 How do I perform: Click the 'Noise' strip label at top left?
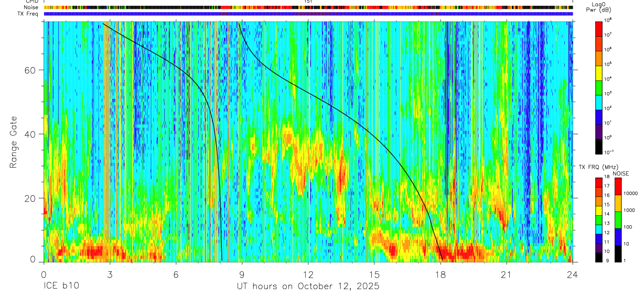click(x=32, y=8)
